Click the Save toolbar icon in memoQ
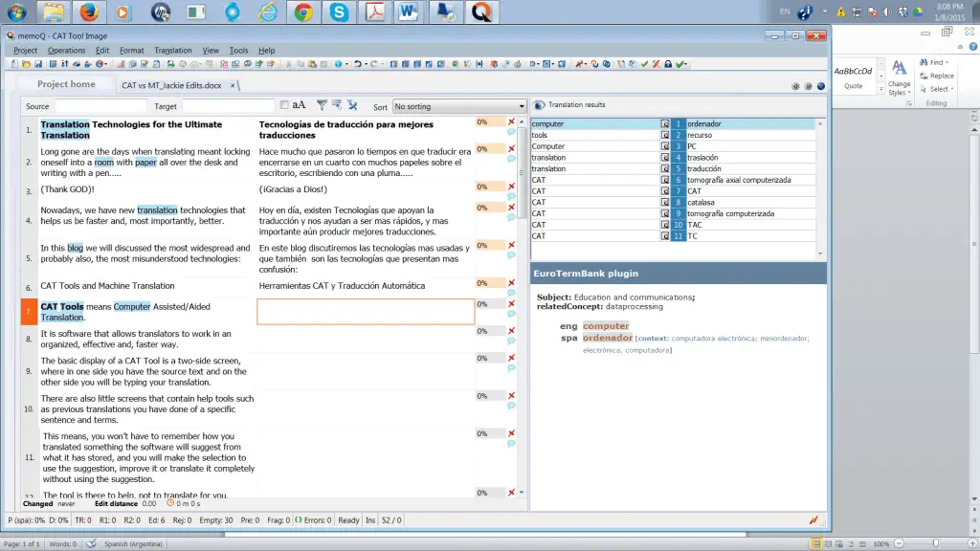The height and width of the screenshot is (551, 980). pyautogui.click(x=38, y=64)
